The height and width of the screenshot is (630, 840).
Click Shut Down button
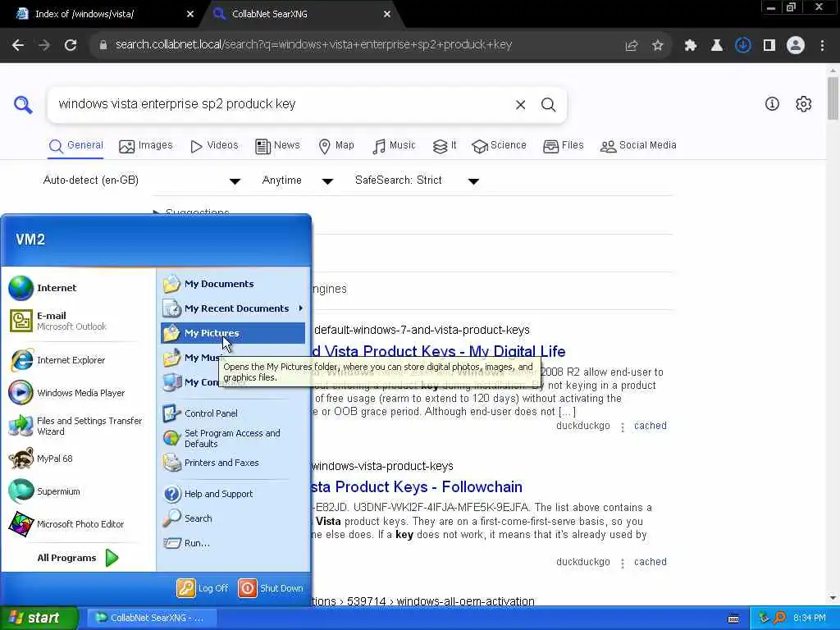271,588
